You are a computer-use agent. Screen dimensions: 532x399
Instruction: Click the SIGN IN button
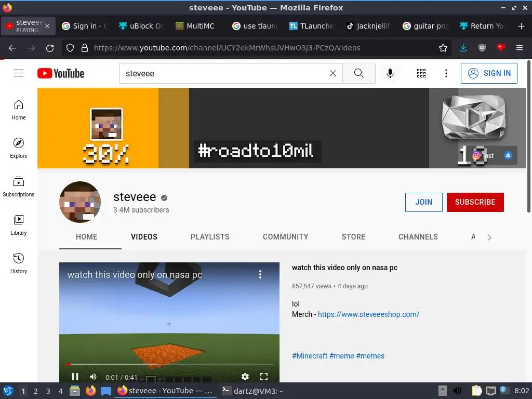pos(489,73)
